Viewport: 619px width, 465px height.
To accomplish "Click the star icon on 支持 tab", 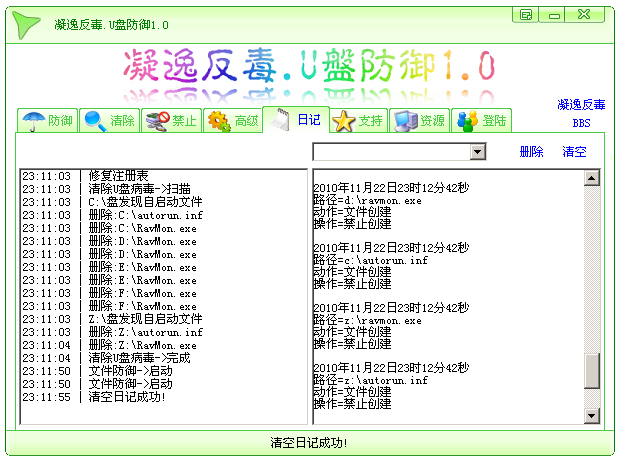I will [x=344, y=121].
